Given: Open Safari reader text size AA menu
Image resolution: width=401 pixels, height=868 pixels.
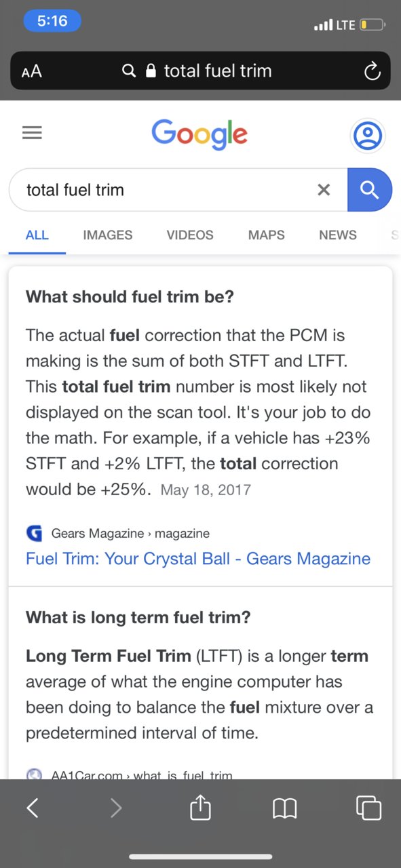Looking at the screenshot, I should click(31, 71).
